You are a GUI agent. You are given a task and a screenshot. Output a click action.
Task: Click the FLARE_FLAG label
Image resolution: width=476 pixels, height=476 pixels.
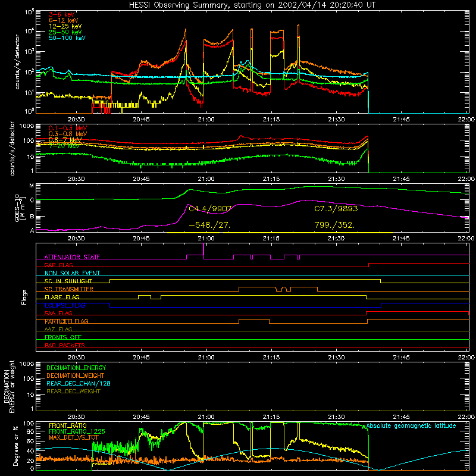[x=62, y=297]
